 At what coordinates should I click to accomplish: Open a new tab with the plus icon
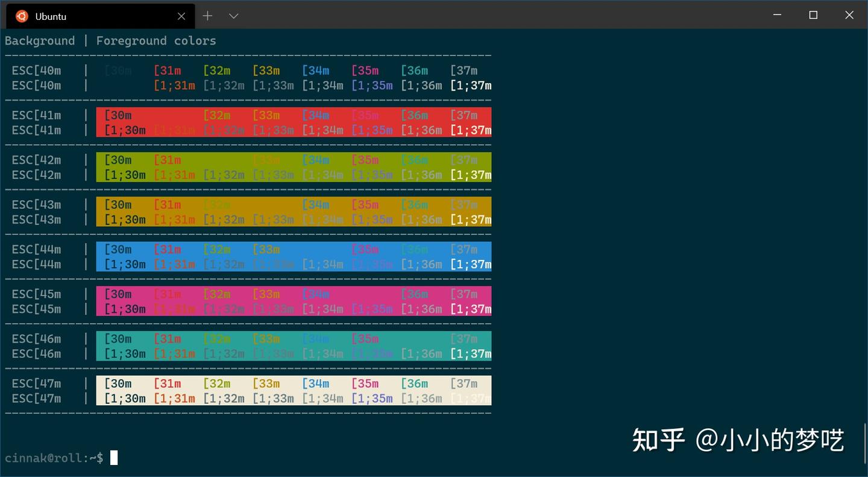pyautogui.click(x=207, y=16)
